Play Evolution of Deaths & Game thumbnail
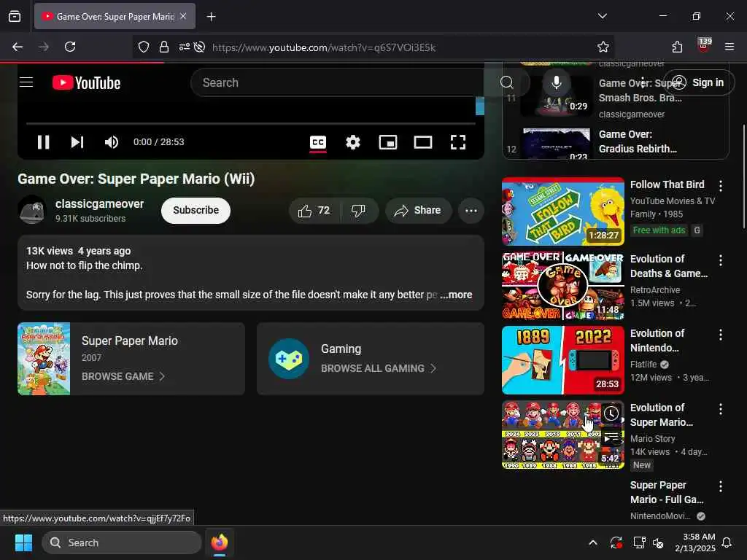The height and width of the screenshot is (560, 747). click(x=563, y=286)
